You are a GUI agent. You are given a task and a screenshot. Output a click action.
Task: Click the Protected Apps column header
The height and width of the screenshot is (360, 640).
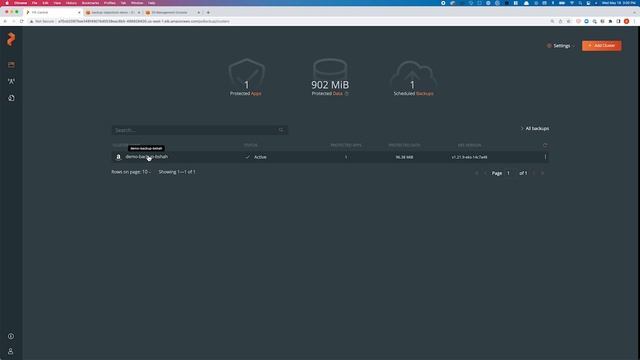tap(346, 145)
